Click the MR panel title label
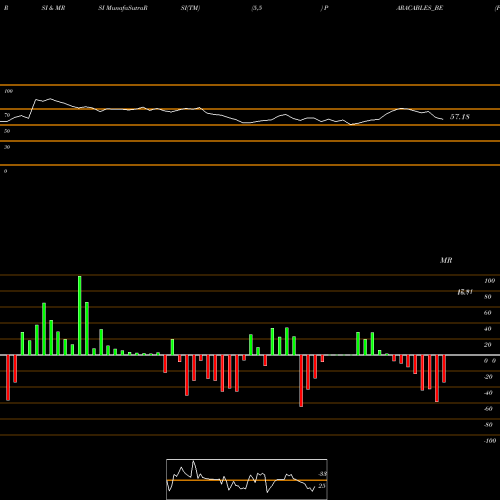This screenshot has height=500, width=500. click(446, 260)
